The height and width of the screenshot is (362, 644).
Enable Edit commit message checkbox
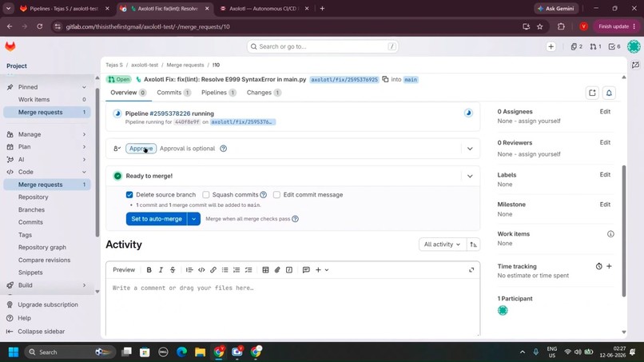click(276, 195)
